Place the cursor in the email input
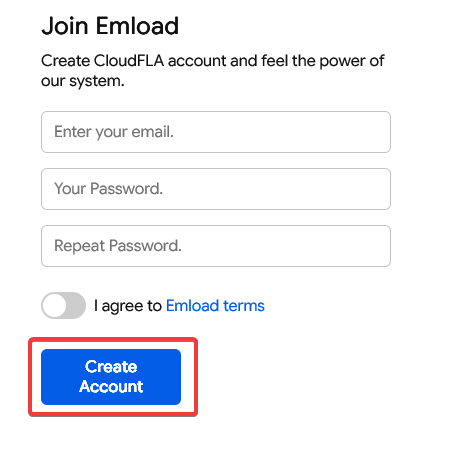 tap(216, 132)
